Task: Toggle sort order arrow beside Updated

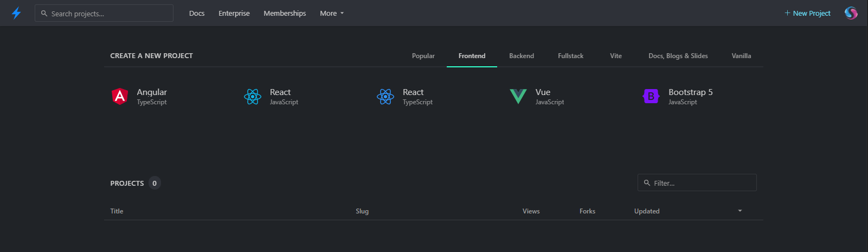Action: 740,211
